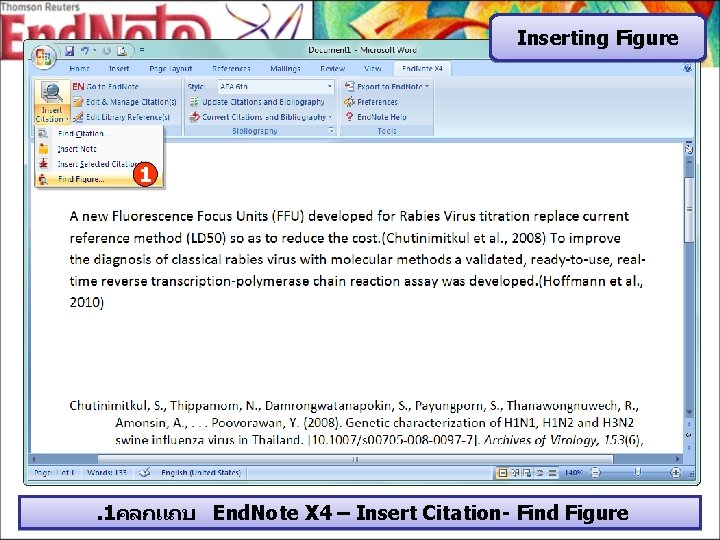720x540 pixels.
Task: Switch to Web Layout view icon
Action: coord(528,473)
